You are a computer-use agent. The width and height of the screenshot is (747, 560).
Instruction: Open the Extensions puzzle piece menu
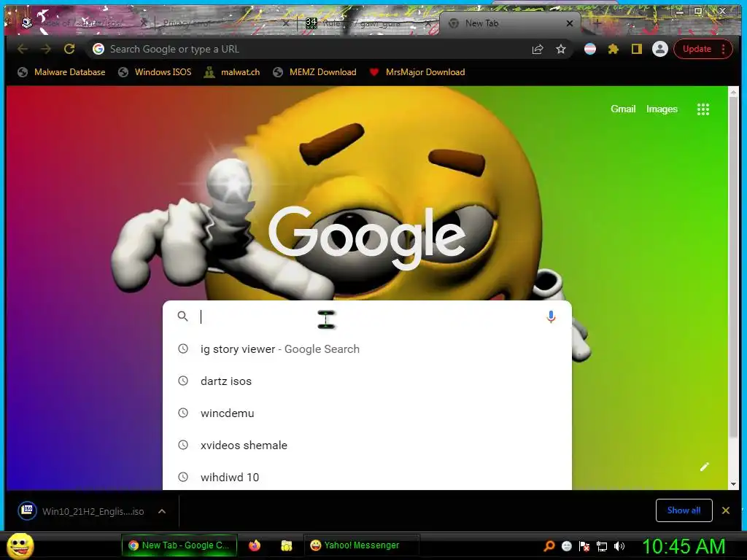[613, 49]
